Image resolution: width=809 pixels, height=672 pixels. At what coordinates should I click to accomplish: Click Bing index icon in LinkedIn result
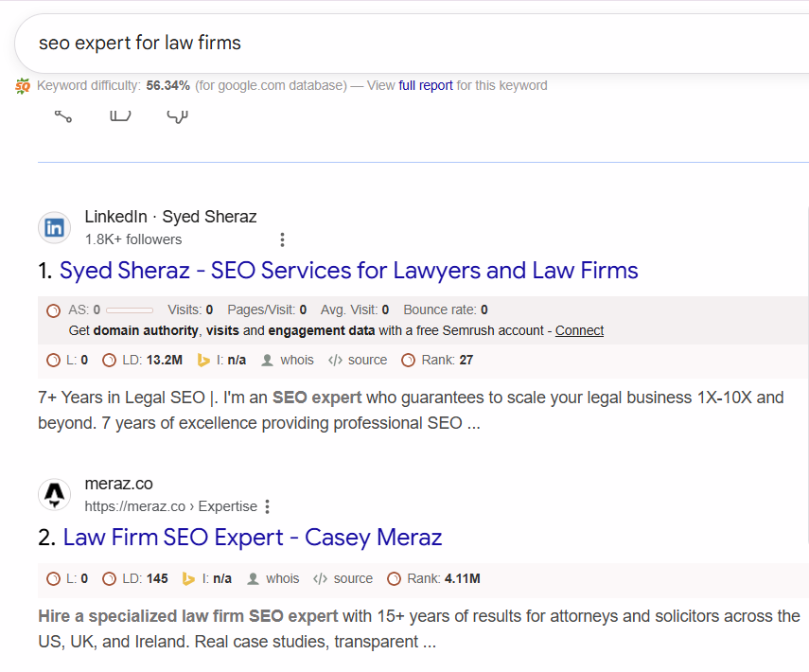point(203,361)
